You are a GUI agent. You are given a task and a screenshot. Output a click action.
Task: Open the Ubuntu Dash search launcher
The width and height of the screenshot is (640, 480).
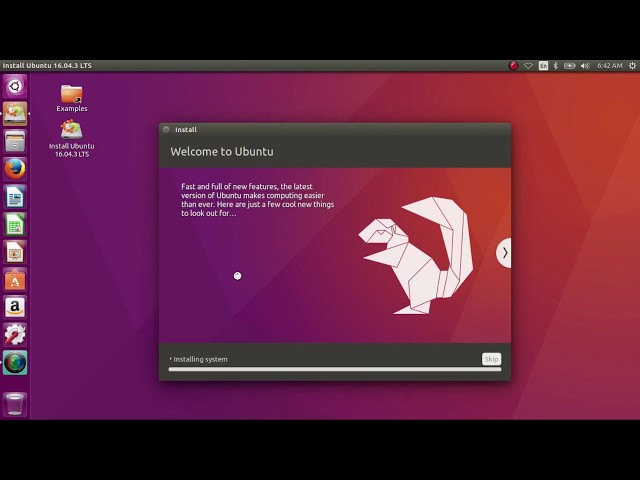click(15, 86)
